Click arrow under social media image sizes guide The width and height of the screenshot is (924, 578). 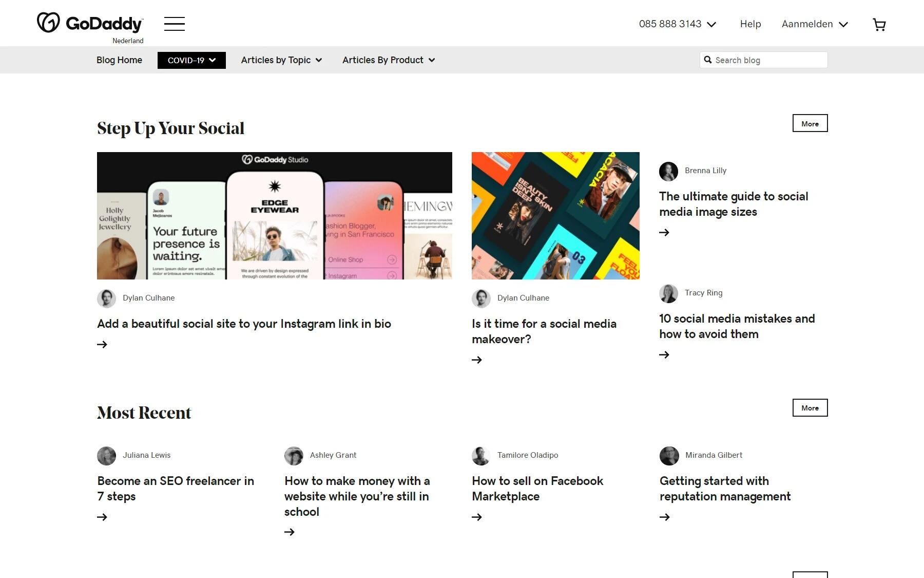tap(664, 233)
